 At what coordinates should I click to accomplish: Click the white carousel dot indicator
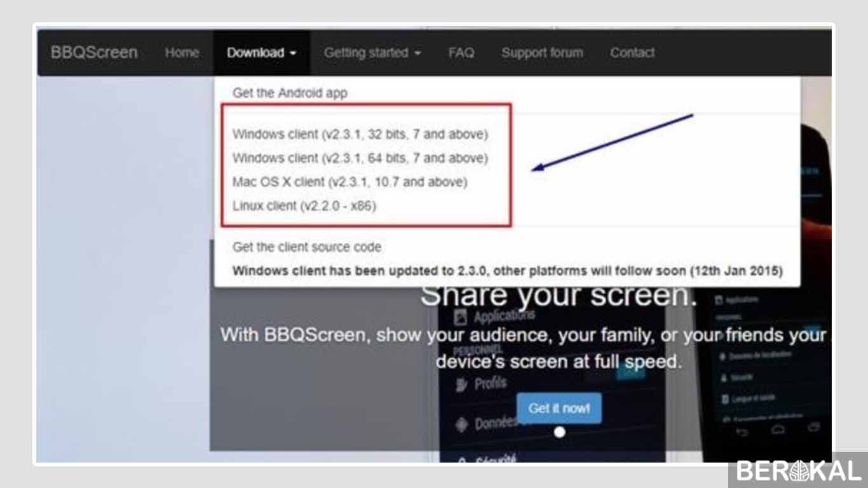point(560,432)
